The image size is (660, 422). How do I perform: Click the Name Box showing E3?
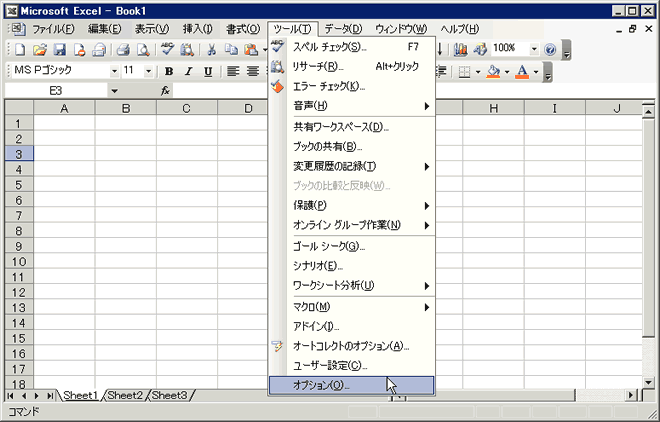56,90
